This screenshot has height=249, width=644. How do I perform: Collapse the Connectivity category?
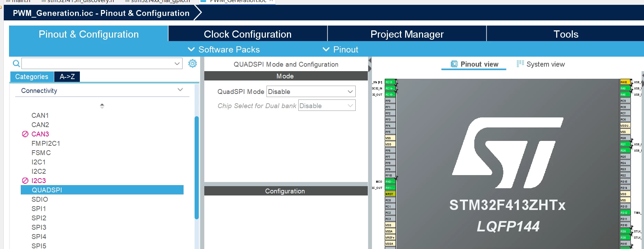pos(180,90)
